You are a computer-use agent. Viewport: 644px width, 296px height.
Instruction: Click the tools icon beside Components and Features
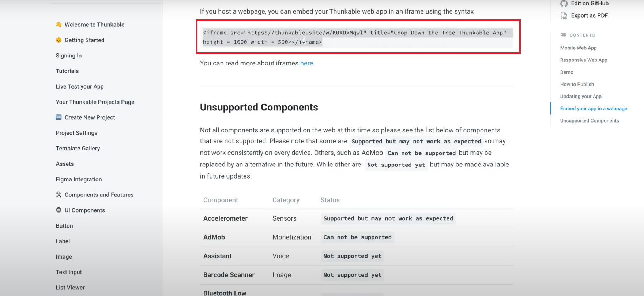coord(59,195)
